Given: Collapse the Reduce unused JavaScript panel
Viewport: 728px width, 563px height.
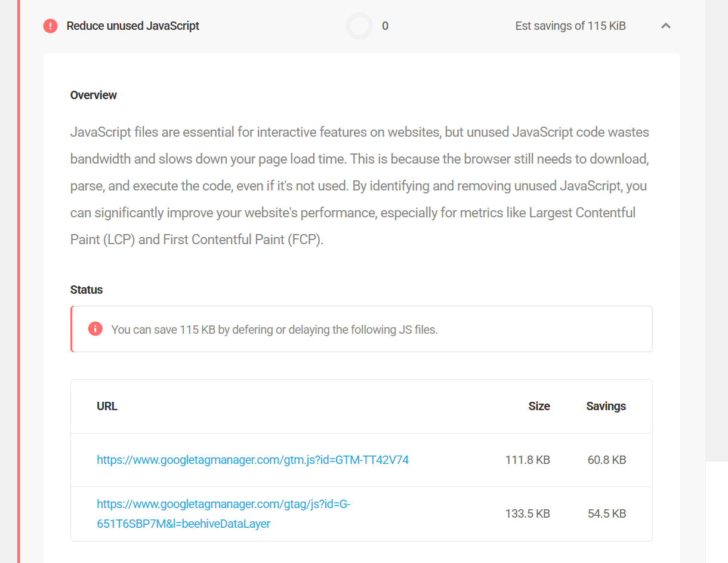Looking at the screenshot, I should (666, 26).
